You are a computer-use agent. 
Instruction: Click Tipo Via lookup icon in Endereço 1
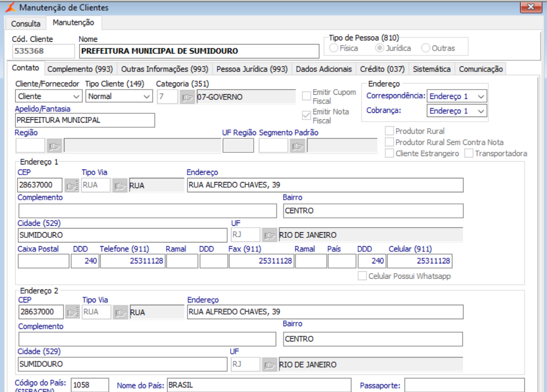coord(120,185)
